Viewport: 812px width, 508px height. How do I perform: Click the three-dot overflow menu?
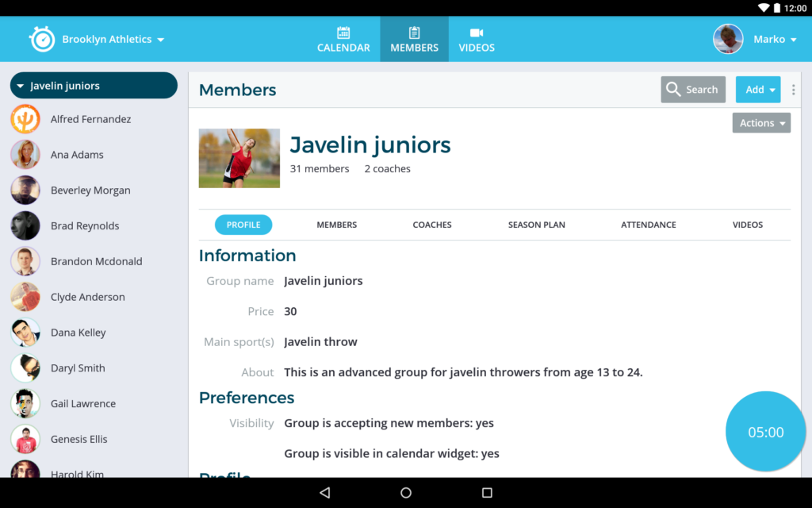pyautogui.click(x=793, y=90)
